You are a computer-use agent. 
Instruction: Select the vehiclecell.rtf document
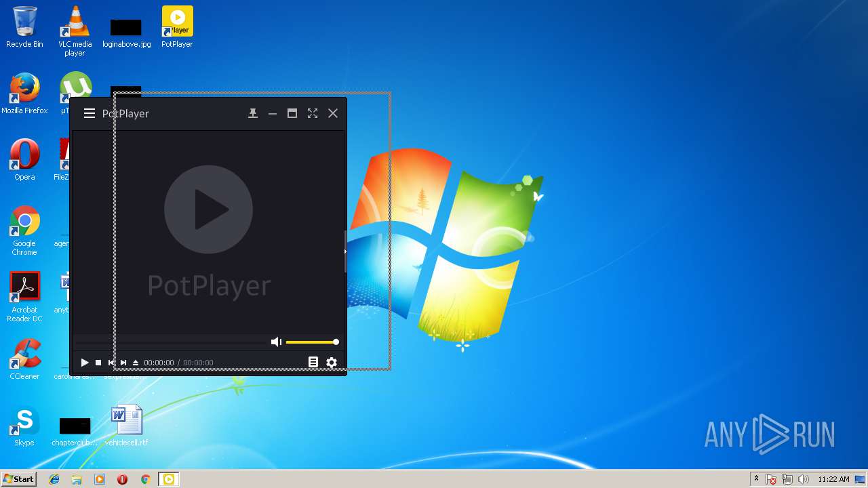[x=126, y=426]
